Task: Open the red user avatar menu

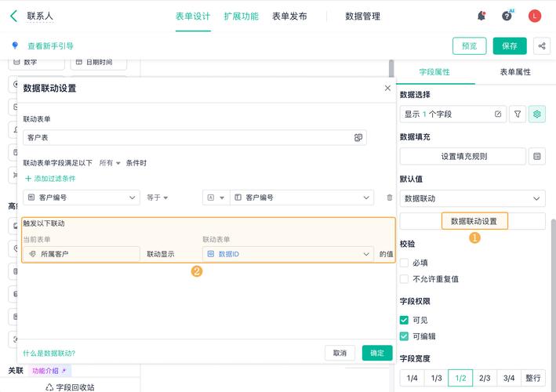Action: [x=535, y=16]
